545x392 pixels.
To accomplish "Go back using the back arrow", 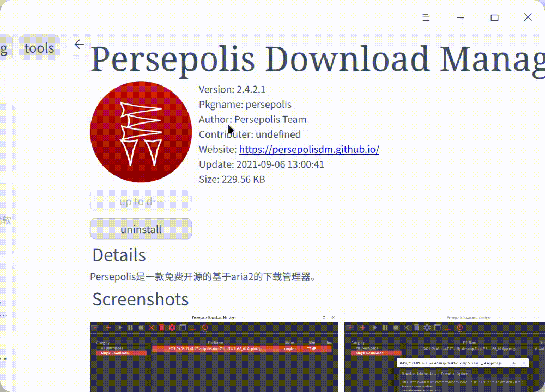I will 80,44.
